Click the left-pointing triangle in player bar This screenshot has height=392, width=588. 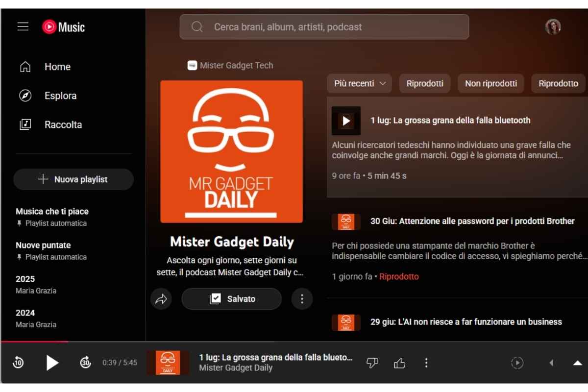tap(551, 363)
